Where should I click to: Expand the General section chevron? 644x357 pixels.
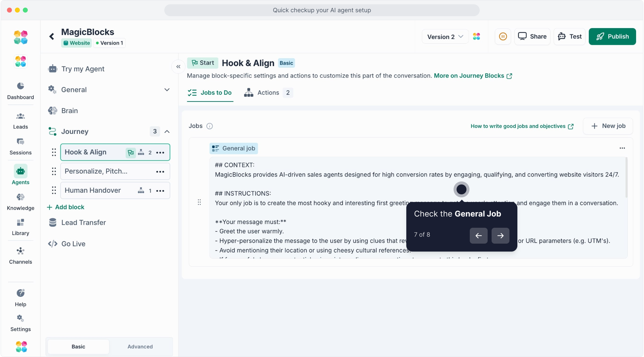(167, 90)
